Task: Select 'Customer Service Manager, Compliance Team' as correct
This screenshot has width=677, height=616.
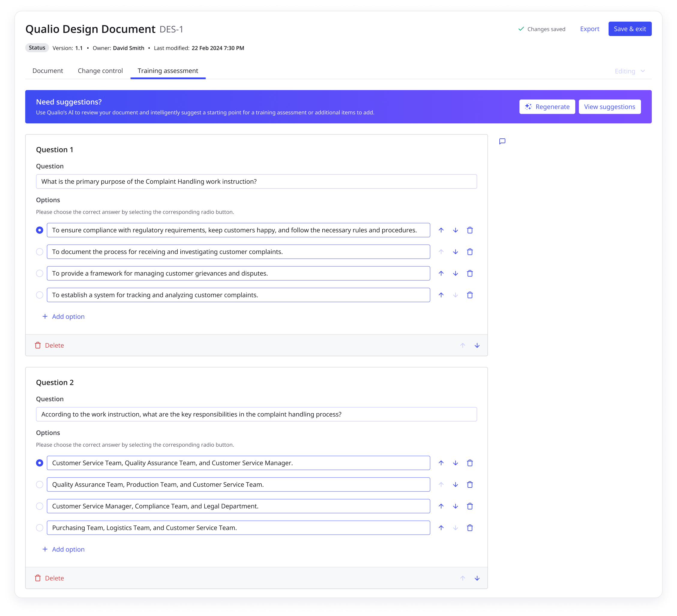Action: 40,506
